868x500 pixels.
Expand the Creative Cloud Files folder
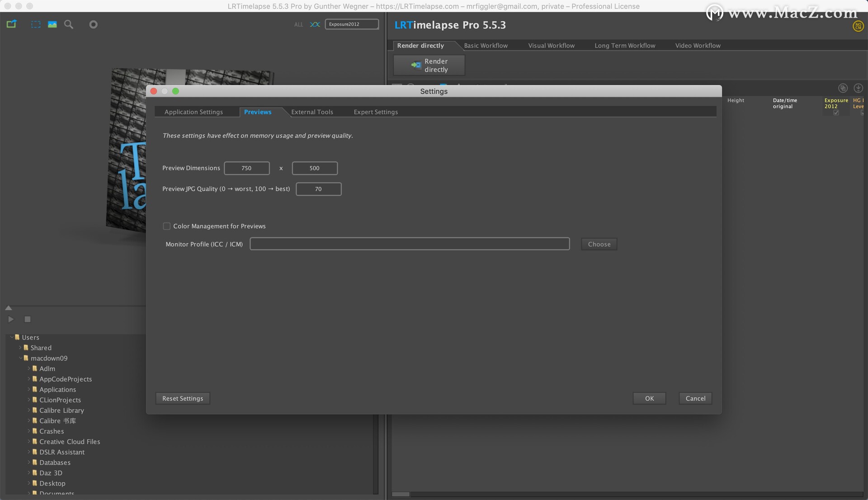click(x=29, y=442)
